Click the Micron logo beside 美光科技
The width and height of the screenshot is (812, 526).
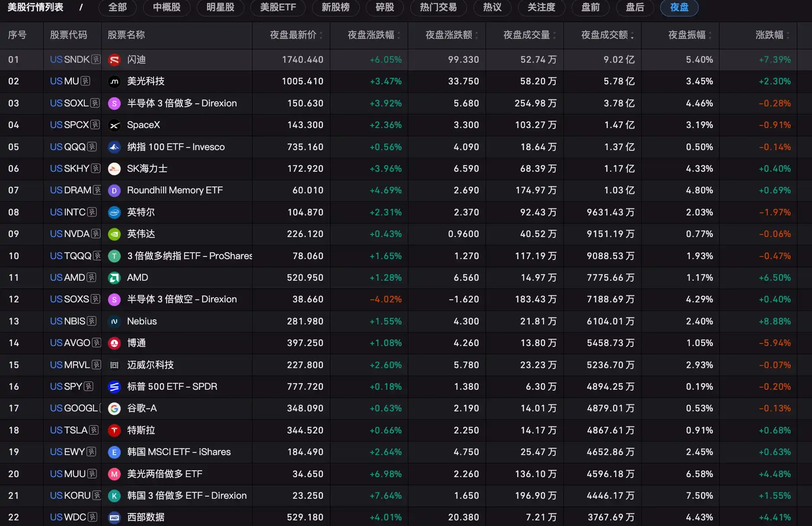point(114,81)
